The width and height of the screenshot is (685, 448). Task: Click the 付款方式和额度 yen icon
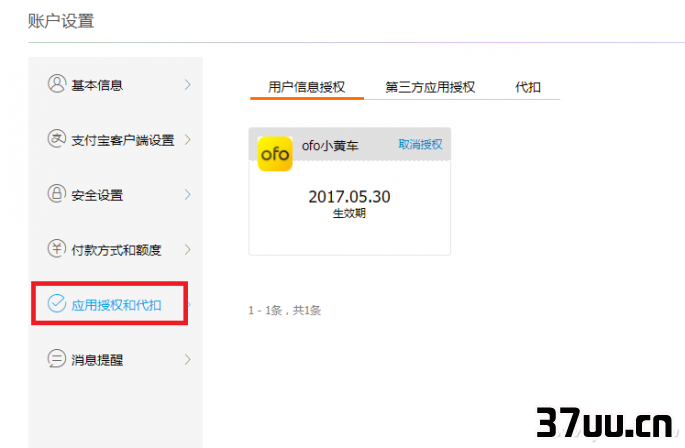(57, 249)
